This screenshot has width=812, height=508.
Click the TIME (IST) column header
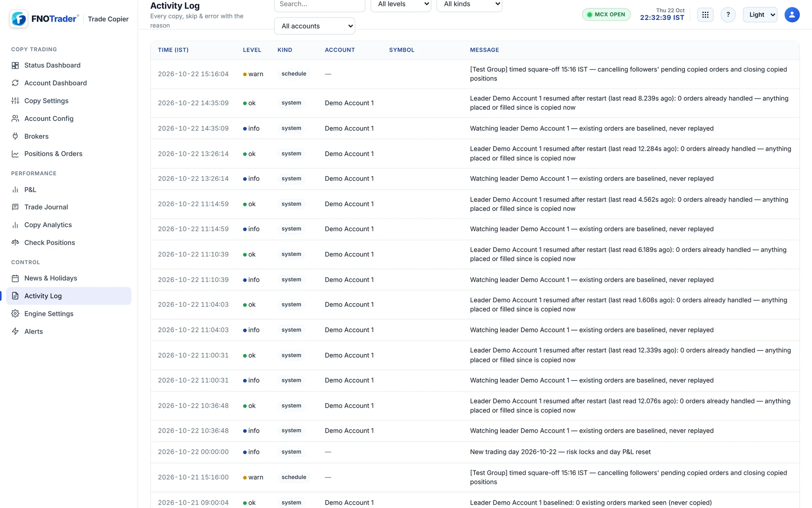click(x=173, y=50)
